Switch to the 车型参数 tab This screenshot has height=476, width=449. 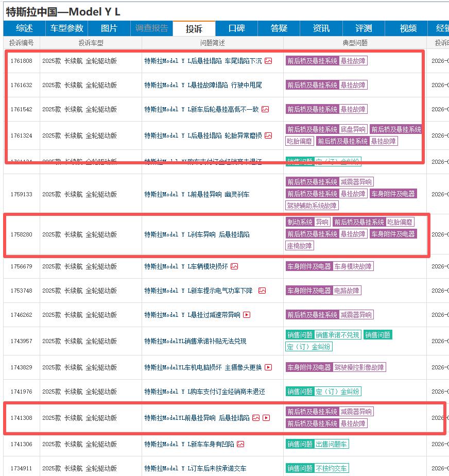pos(67,28)
